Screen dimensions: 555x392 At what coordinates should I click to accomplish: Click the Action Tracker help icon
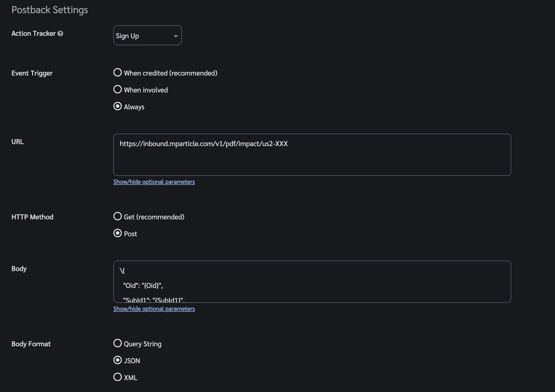pyautogui.click(x=60, y=34)
